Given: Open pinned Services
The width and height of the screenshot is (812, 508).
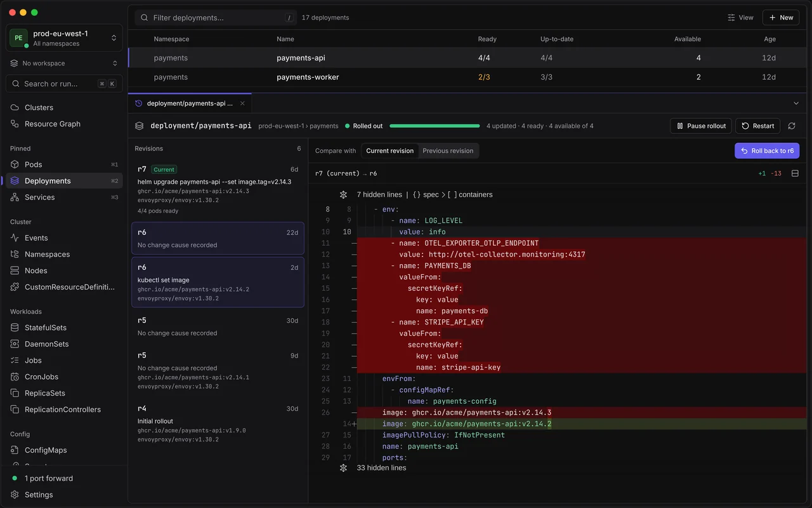Looking at the screenshot, I should pyautogui.click(x=64, y=197).
